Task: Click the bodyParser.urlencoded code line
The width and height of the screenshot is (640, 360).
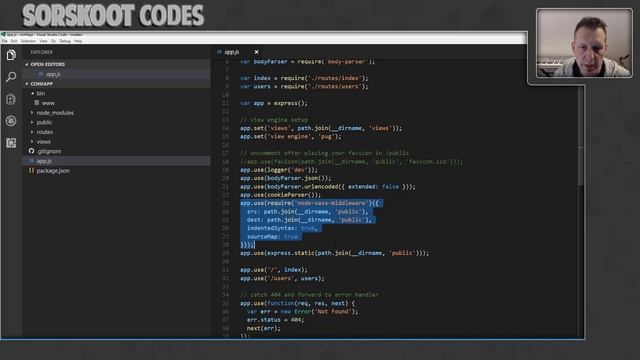Action: [x=328, y=187]
